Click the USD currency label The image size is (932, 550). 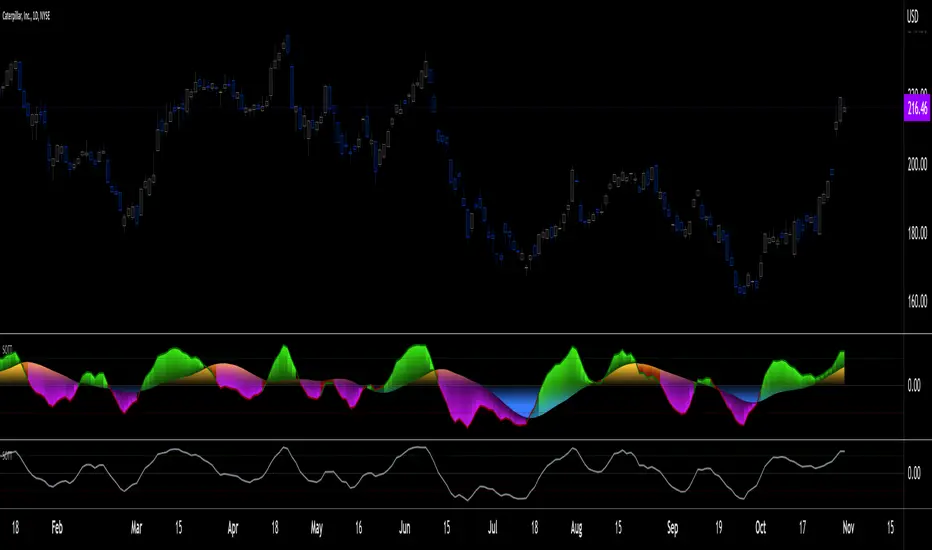coord(912,17)
